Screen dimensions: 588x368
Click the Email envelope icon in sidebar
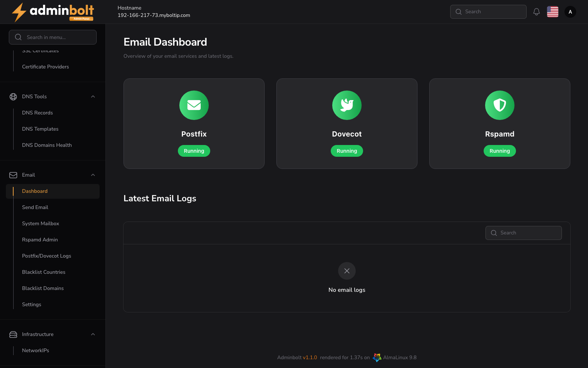13,175
